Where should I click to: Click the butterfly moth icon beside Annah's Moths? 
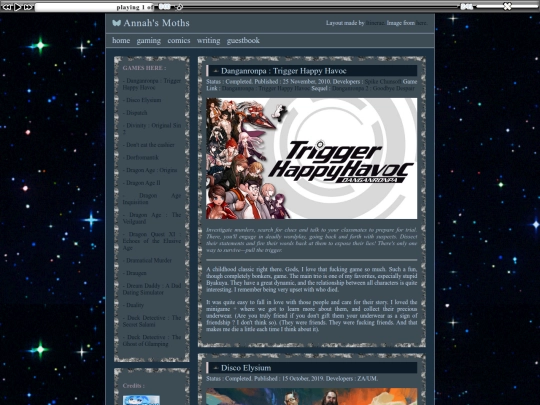[x=116, y=23]
